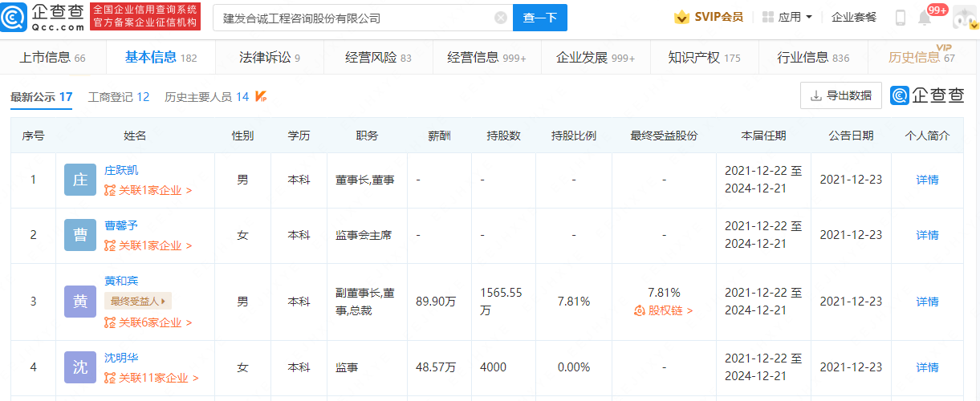Open 股权链 for 黄和宾
Screen dimensions: 980x401
[x=664, y=311]
